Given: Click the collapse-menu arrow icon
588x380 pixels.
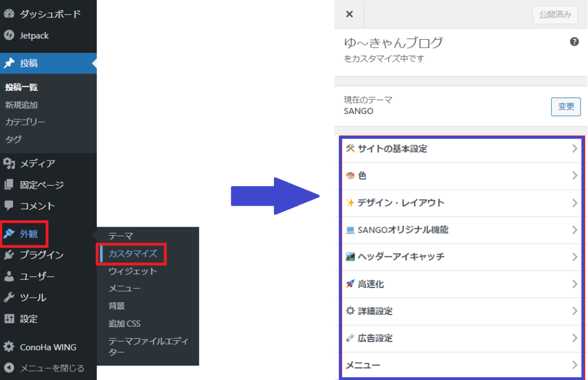Looking at the screenshot, I should (x=9, y=368).
